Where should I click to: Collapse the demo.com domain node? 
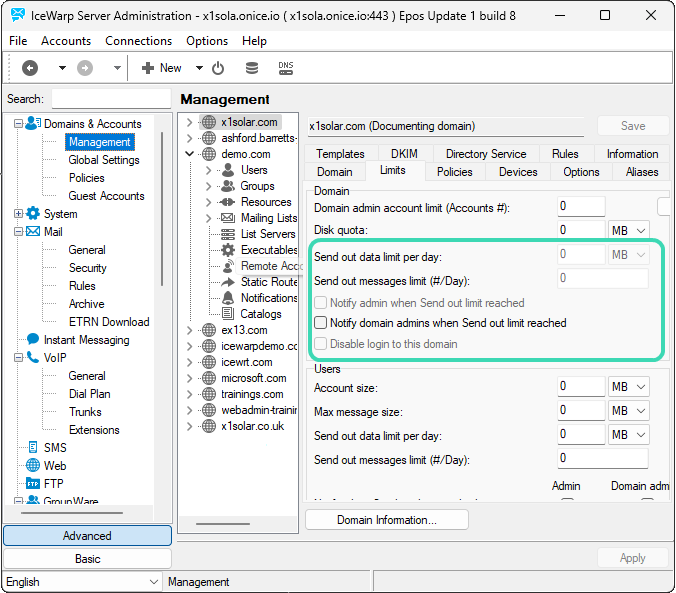point(189,154)
